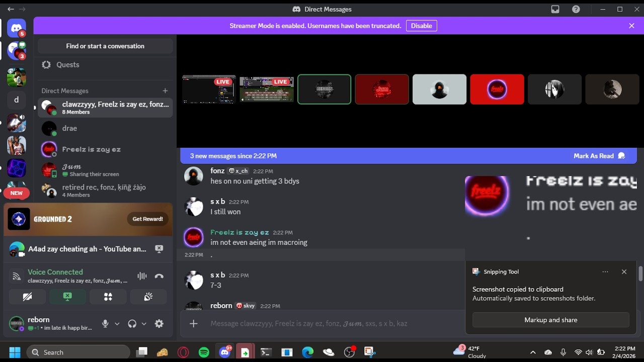This screenshot has height=362, width=644.
Task: Click Freelz is zay ez username in chat
Action: click(239, 232)
